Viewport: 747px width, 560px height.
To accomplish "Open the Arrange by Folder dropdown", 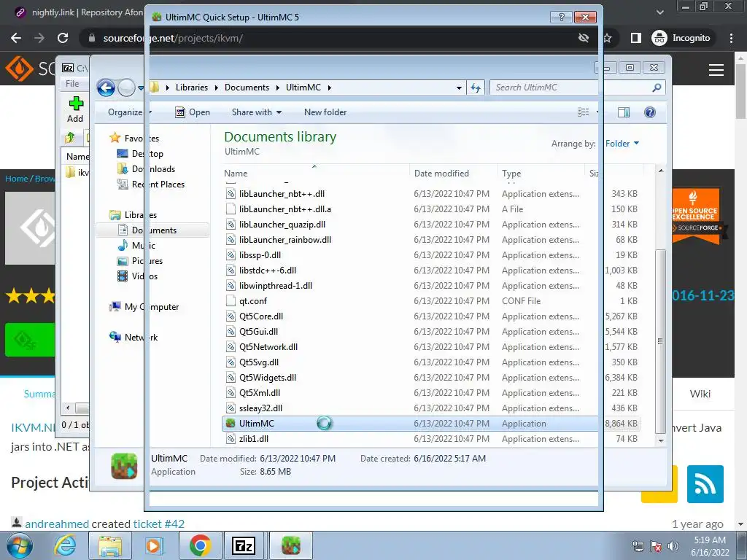I will click(622, 144).
